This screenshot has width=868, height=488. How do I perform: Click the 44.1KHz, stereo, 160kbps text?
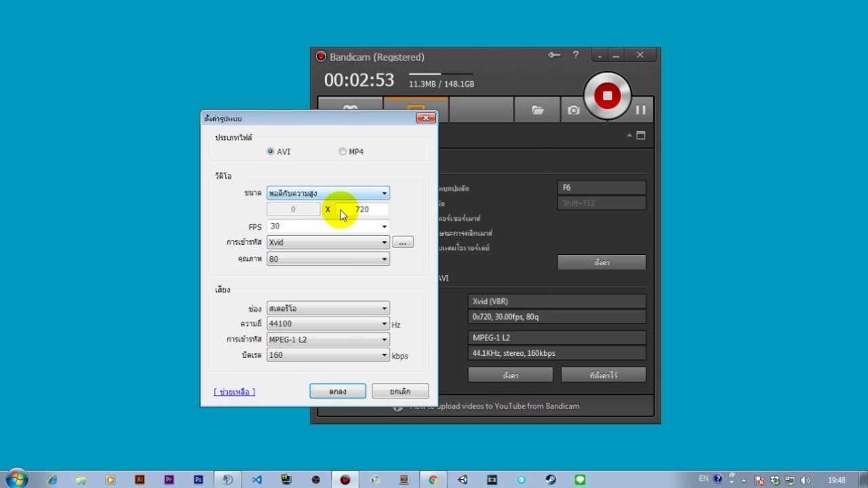[513, 353]
